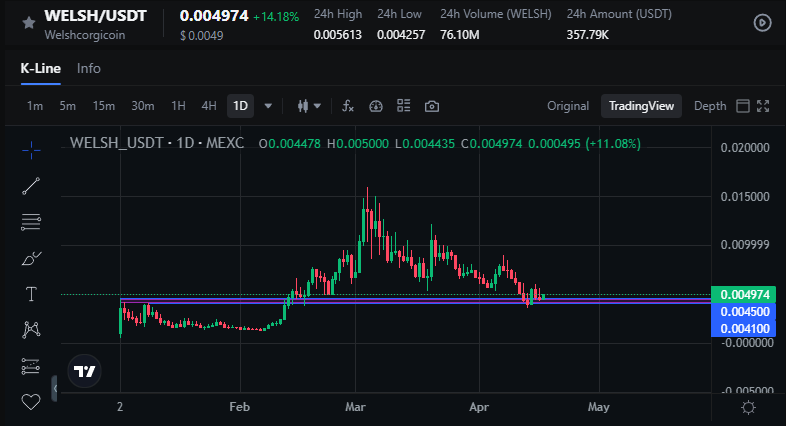Toggle the chart panel layout icon
The width and height of the screenshot is (786, 426).
pyautogui.click(x=743, y=106)
